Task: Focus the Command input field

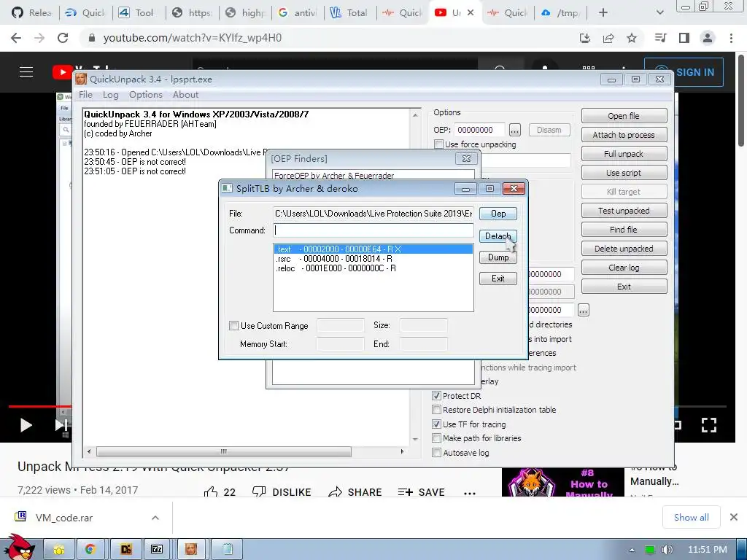Action: (x=373, y=230)
